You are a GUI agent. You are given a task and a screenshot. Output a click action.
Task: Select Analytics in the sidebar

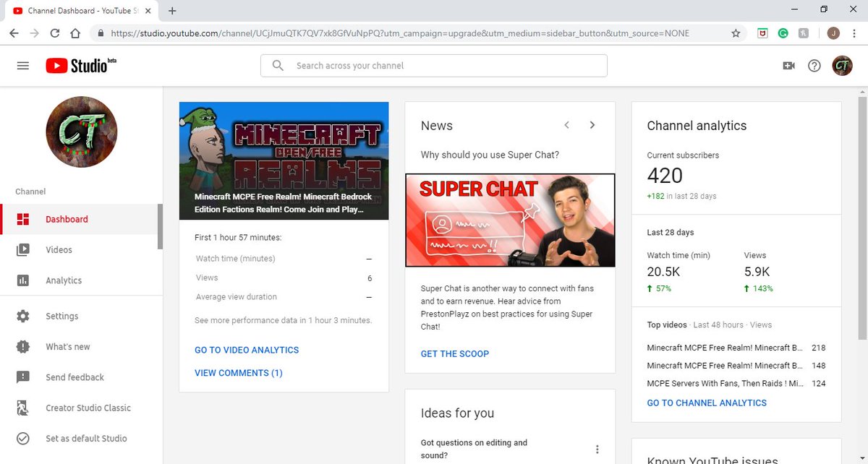pos(79,280)
